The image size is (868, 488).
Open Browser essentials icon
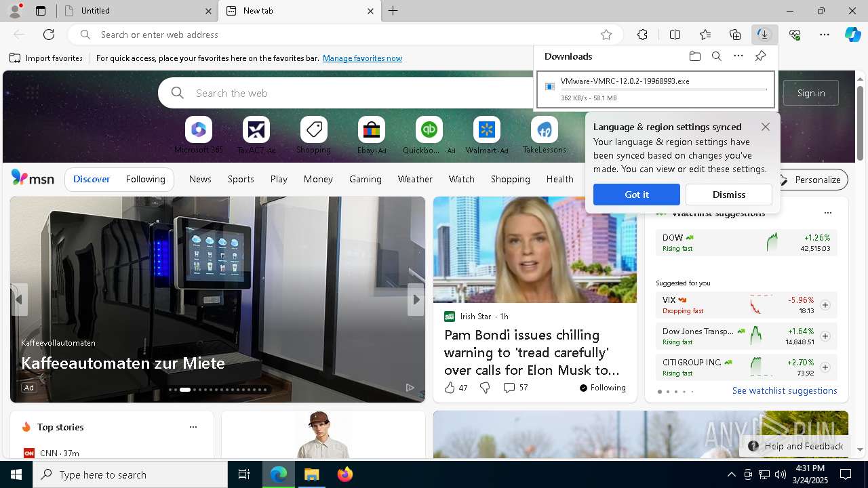coord(795,35)
